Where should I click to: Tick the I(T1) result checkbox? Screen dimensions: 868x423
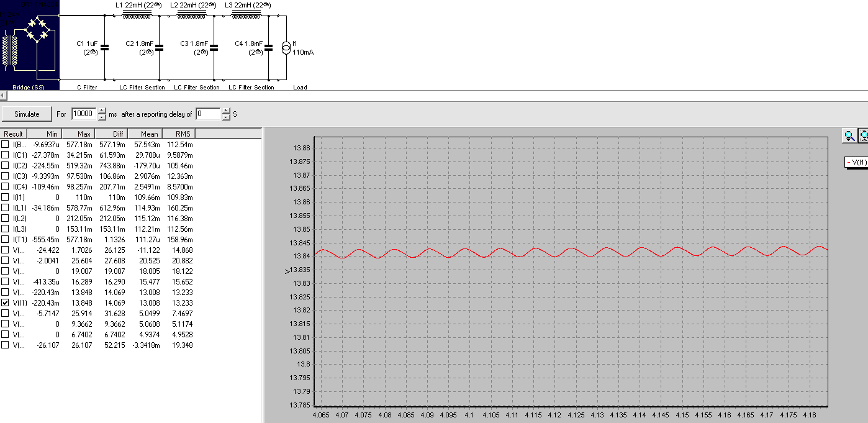[x=5, y=239]
